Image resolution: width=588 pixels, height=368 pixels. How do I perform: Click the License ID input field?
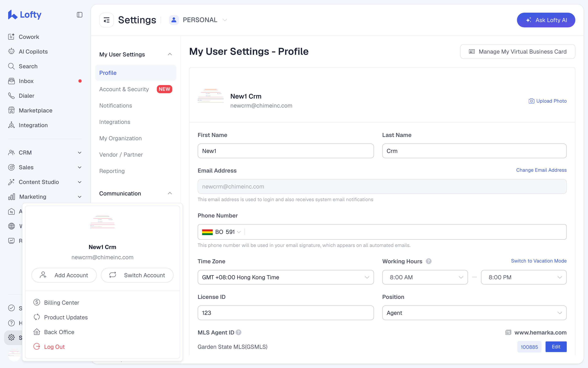click(x=285, y=313)
